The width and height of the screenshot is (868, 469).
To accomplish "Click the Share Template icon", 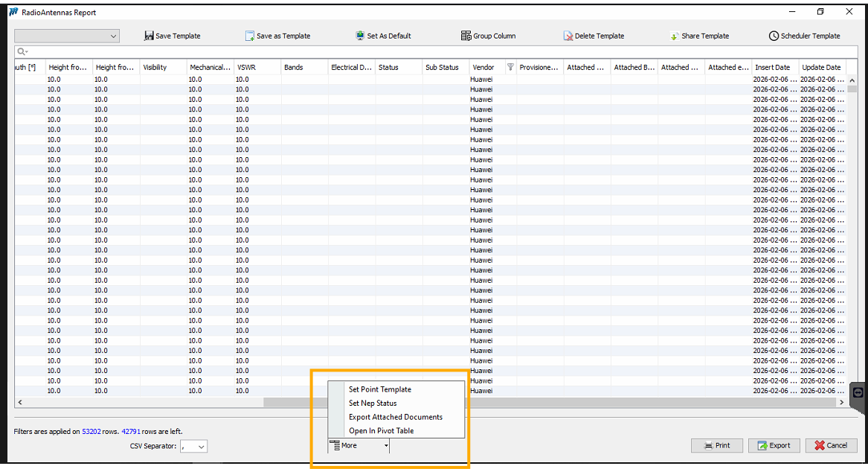I will click(x=674, y=36).
